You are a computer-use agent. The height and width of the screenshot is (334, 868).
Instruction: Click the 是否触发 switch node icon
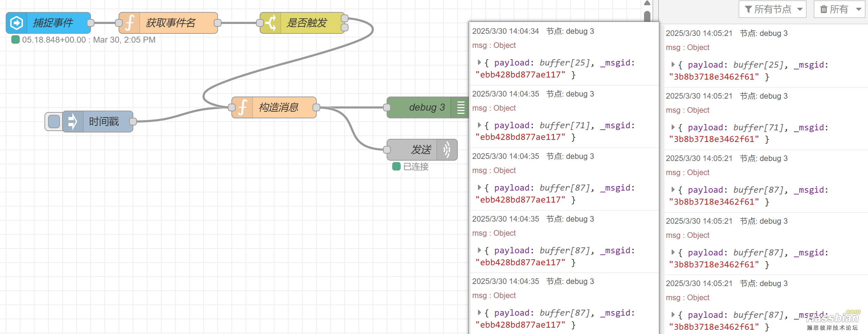pos(271,23)
